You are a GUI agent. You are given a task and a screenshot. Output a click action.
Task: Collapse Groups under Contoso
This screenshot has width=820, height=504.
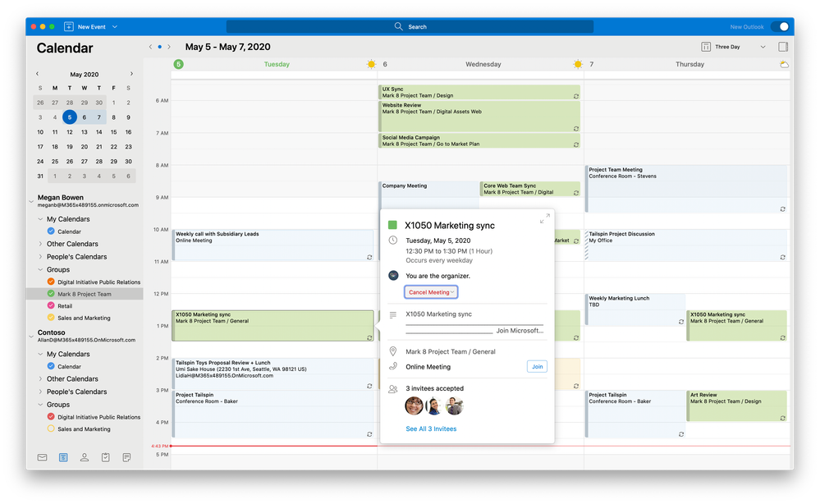coord(40,405)
